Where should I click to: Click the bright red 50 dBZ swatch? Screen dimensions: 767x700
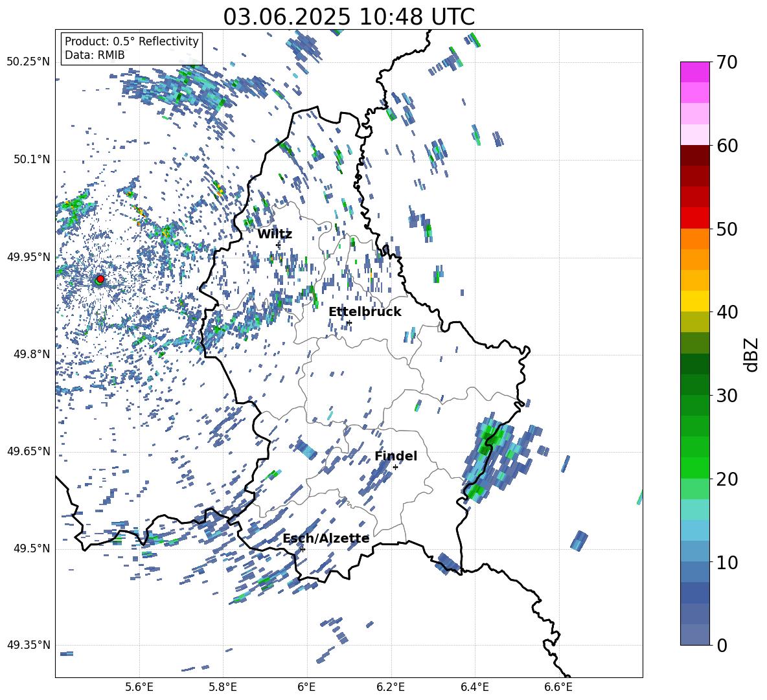point(694,218)
